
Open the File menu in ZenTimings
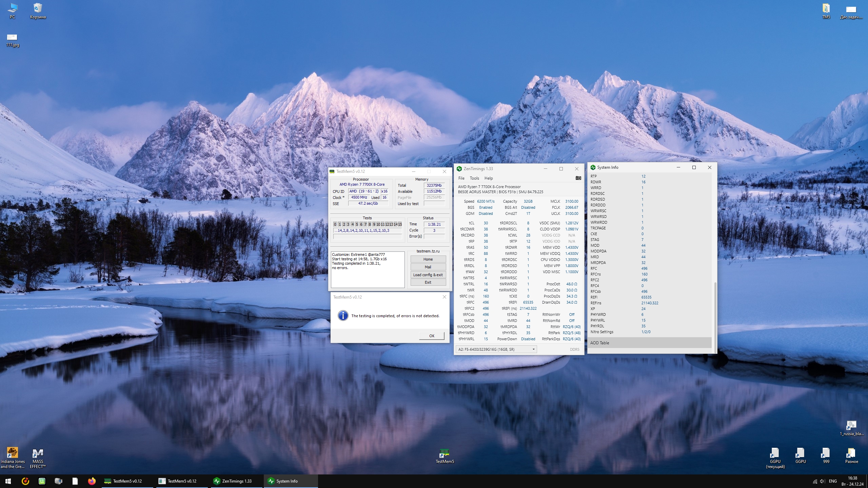[461, 178]
